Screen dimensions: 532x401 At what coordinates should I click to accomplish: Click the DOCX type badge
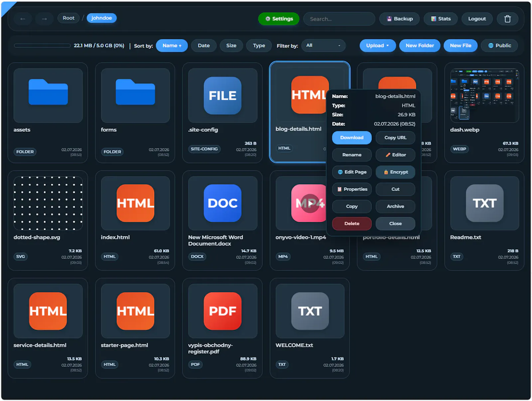pos(197,256)
